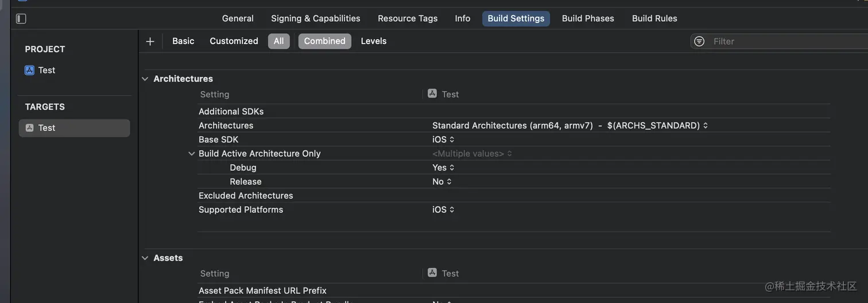
Task: Select Excluded Architectures setting row
Action: coord(246,196)
